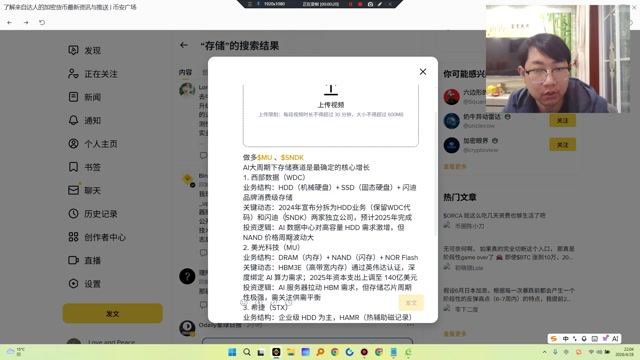Click browser forward arrow
640x360 pixels.
[x=26, y=22]
